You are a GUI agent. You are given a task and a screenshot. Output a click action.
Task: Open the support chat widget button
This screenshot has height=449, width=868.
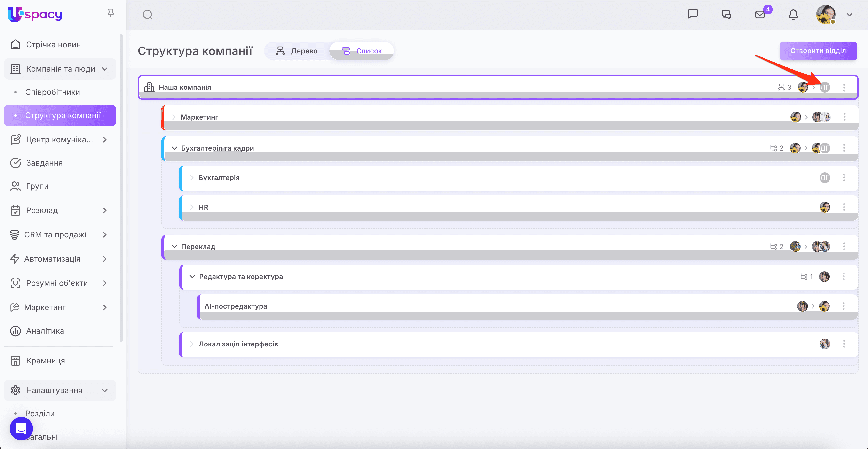click(21, 428)
